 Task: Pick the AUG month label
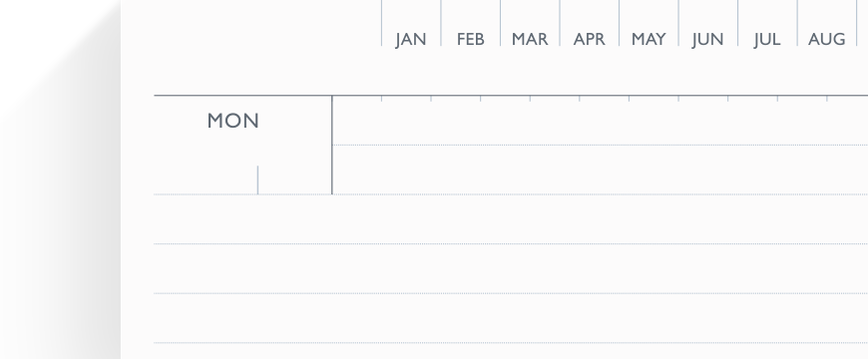(x=826, y=39)
